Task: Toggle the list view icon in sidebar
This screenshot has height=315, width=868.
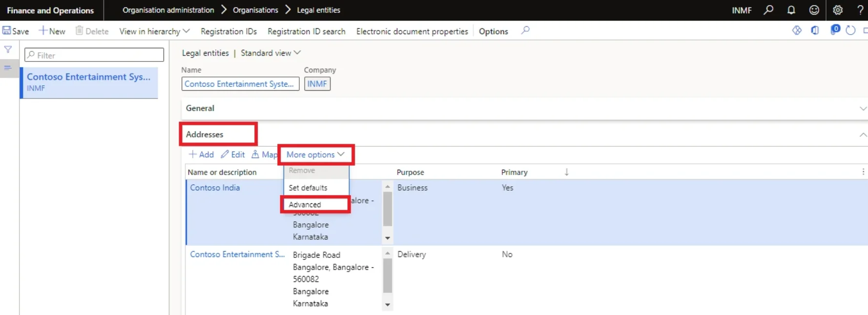Action: [x=8, y=68]
